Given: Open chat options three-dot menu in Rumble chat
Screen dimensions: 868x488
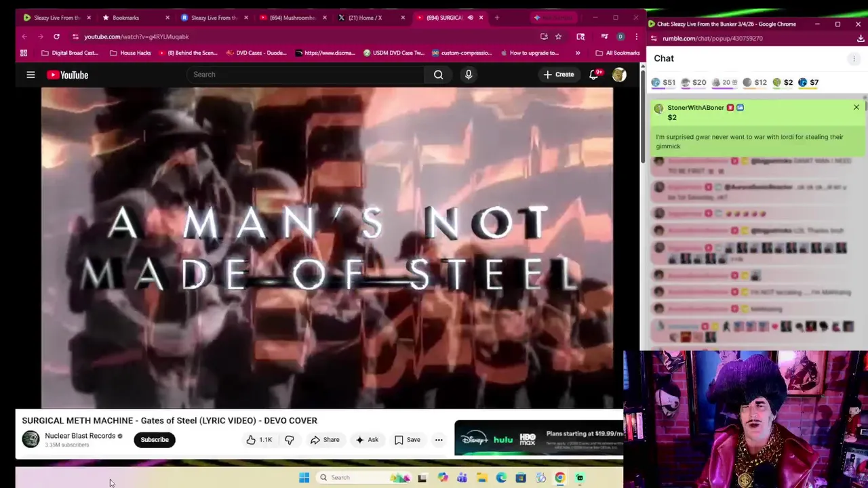Looking at the screenshot, I should 854,59.
